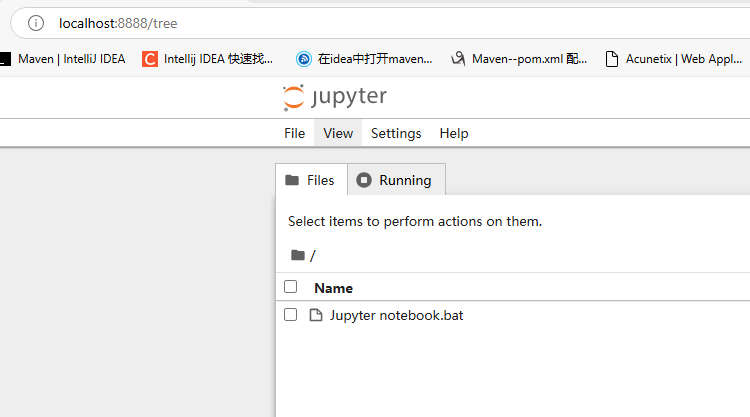Open the Intellij IDEA 快速找 bookmark
The image size is (750, 417).
pyautogui.click(x=208, y=59)
